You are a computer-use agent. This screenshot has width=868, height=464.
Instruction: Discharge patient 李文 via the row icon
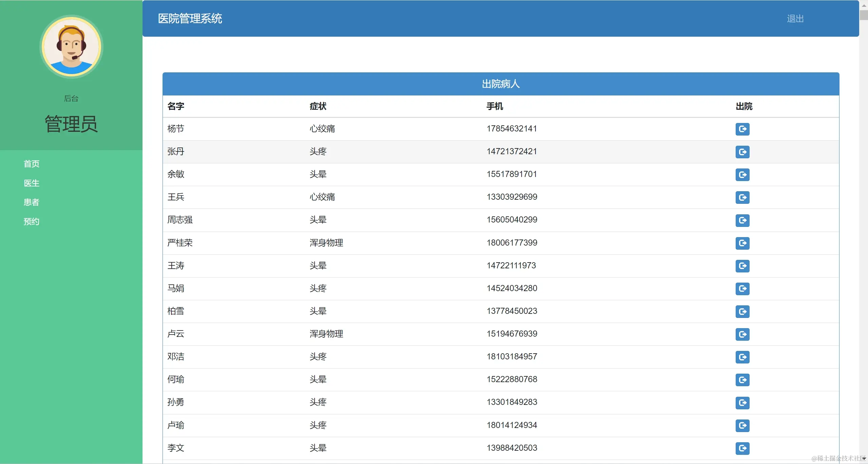pos(742,448)
